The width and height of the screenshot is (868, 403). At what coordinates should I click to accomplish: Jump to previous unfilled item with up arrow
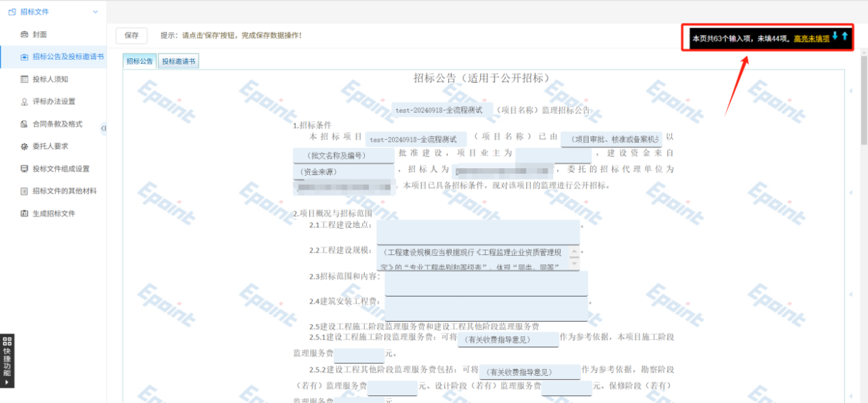point(845,36)
